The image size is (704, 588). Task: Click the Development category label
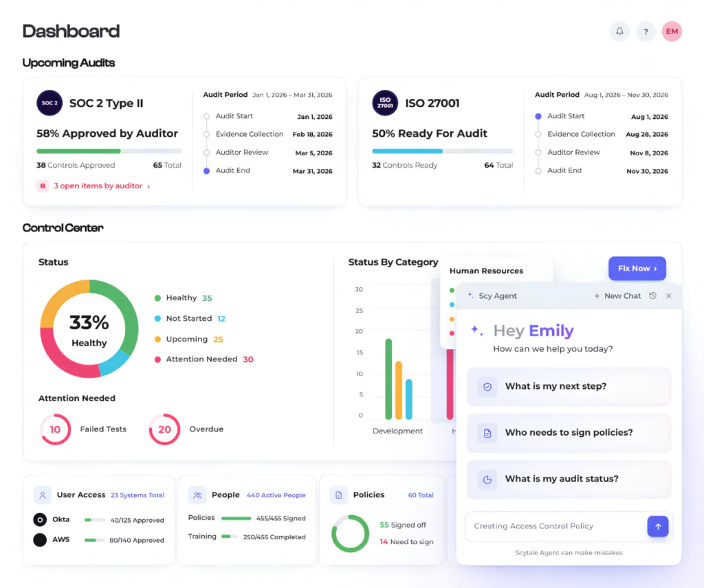(398, 431)
